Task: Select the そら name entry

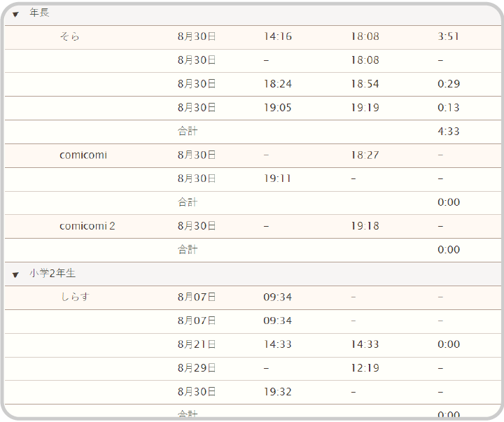Action: click(69, 36)
